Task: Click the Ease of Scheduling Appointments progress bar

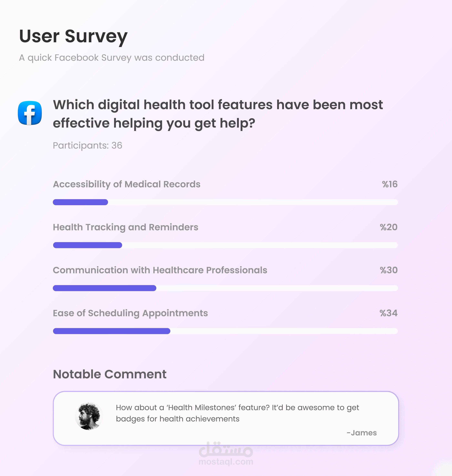Action: tap(225, 331)
